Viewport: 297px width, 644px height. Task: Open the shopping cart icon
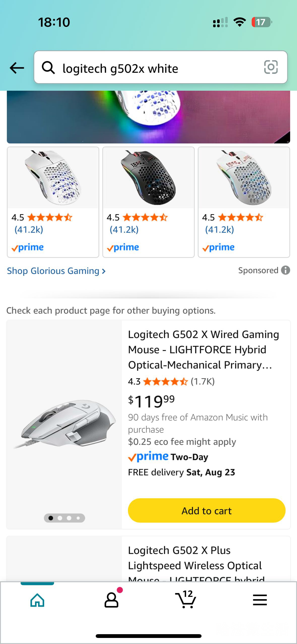[x=186, y=600]
